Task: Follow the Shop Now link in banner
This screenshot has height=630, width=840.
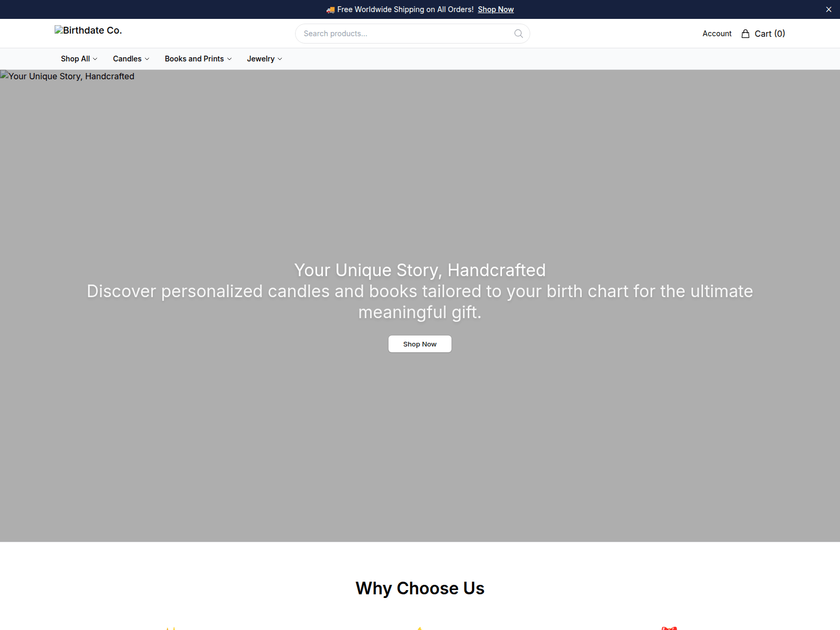Action: (496, 9)
